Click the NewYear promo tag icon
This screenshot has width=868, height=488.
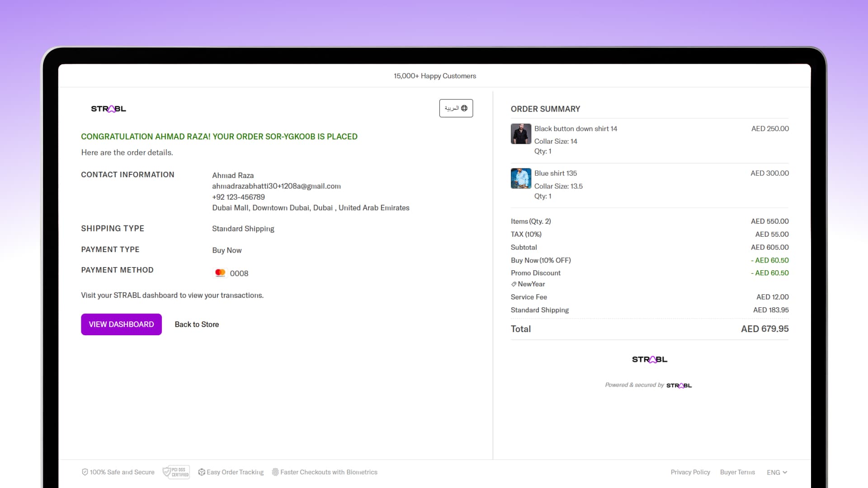tap(514, 284)
